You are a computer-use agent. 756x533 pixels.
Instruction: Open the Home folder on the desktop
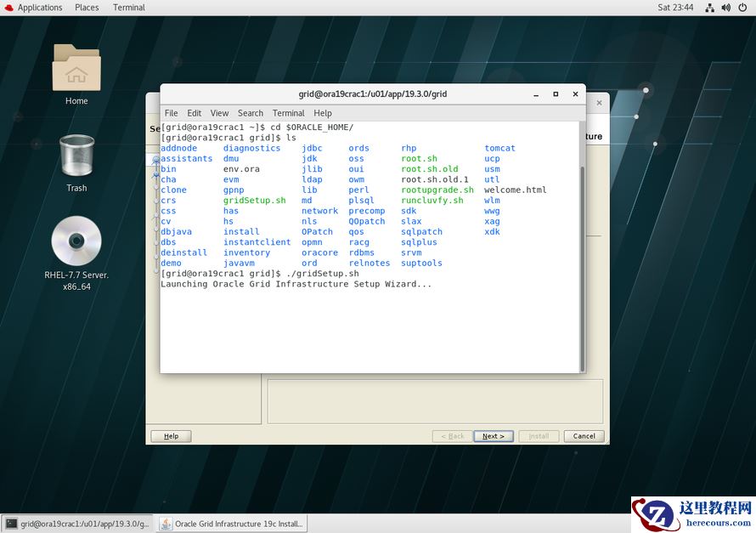pos(76,74)
